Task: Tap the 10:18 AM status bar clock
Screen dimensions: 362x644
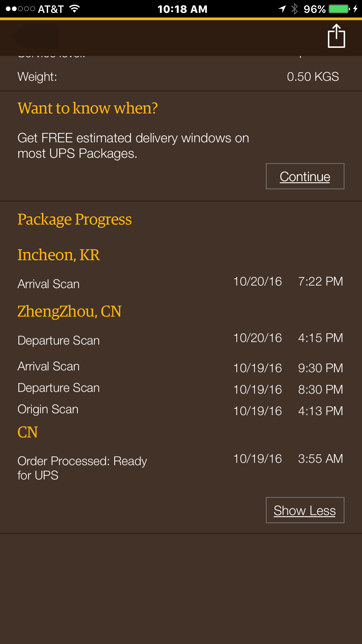Action: (182, 9)
